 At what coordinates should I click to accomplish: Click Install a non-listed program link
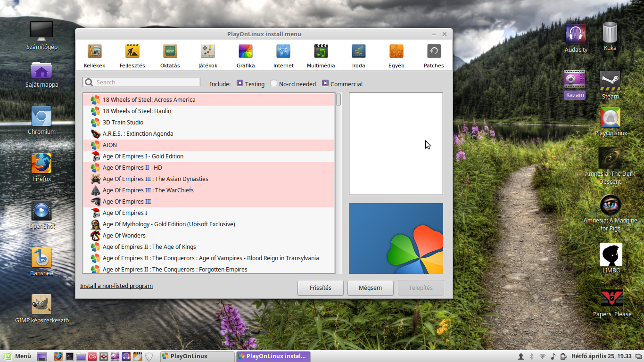(x=116, y=286)
